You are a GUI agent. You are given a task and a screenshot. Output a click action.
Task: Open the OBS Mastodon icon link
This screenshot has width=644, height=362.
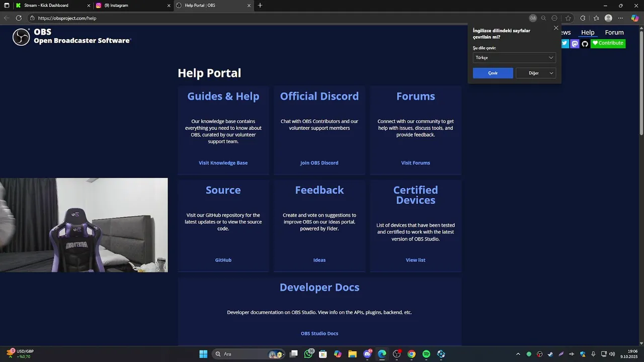[575, 43]
